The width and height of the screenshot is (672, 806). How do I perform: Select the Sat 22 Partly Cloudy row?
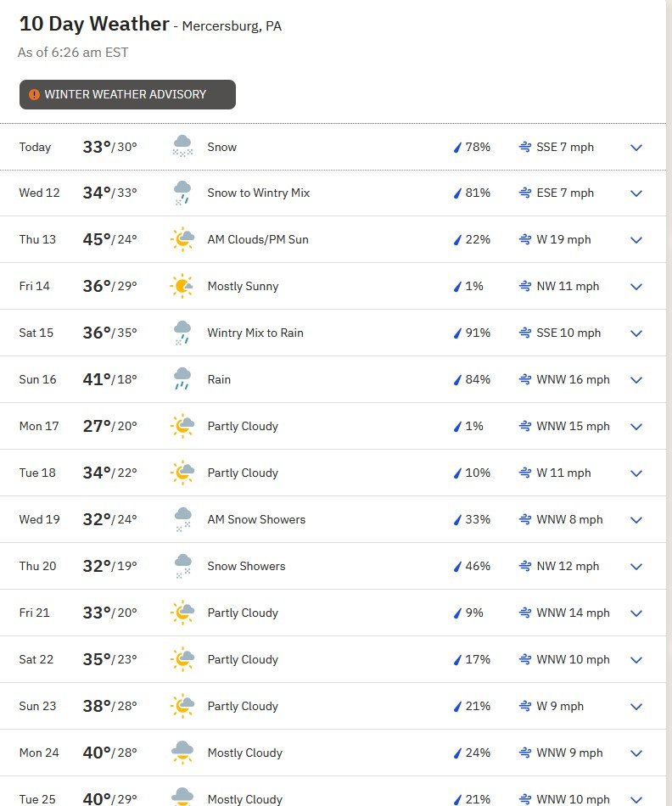pos(333,659)
